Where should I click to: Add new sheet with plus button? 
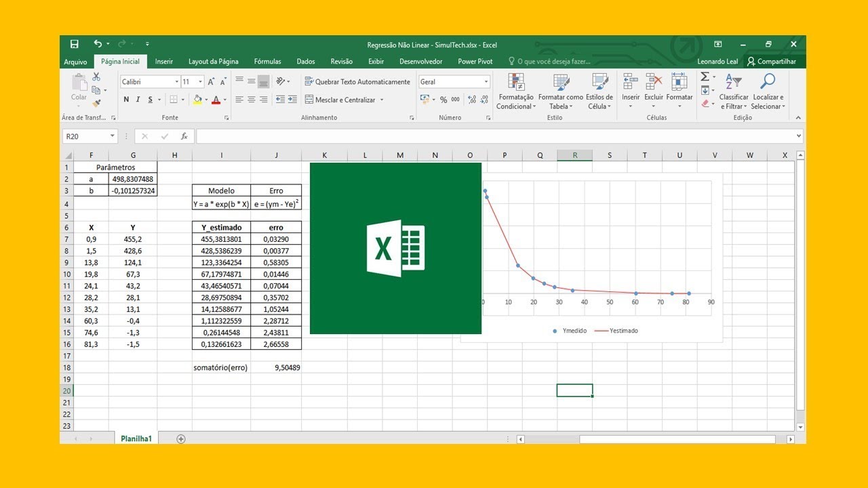pos(180,439)
